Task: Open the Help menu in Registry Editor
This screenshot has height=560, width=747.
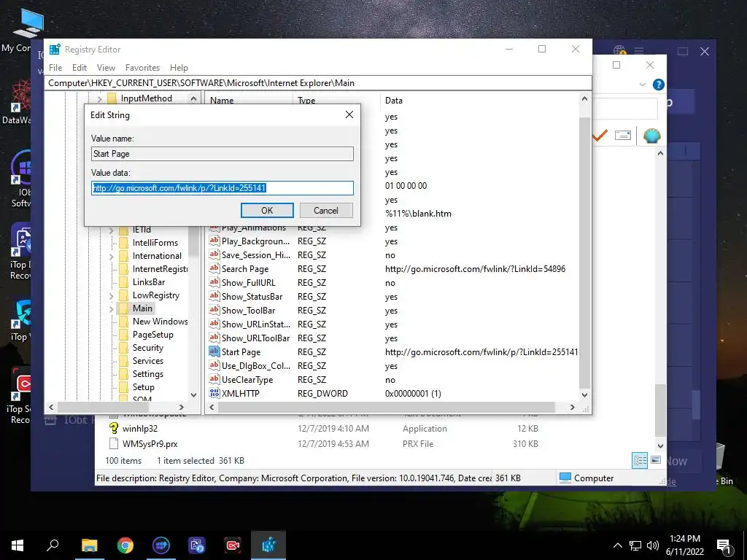Action: 179,68
